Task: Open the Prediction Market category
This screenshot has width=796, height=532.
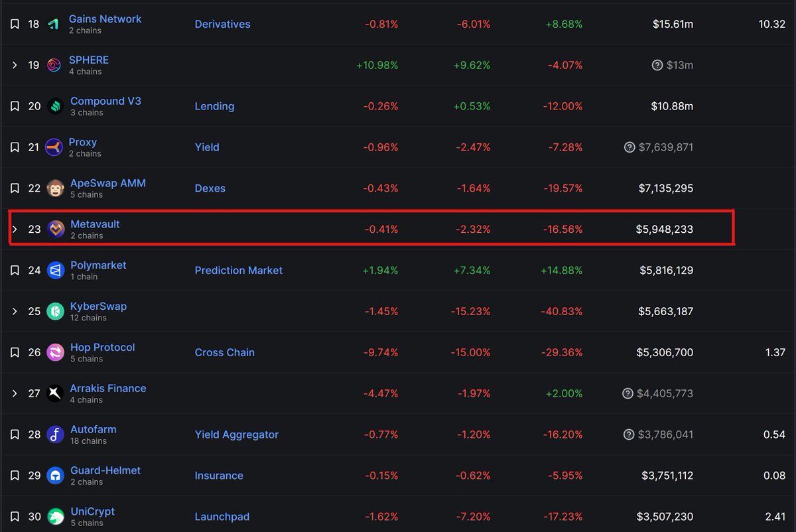Action: 239,271
